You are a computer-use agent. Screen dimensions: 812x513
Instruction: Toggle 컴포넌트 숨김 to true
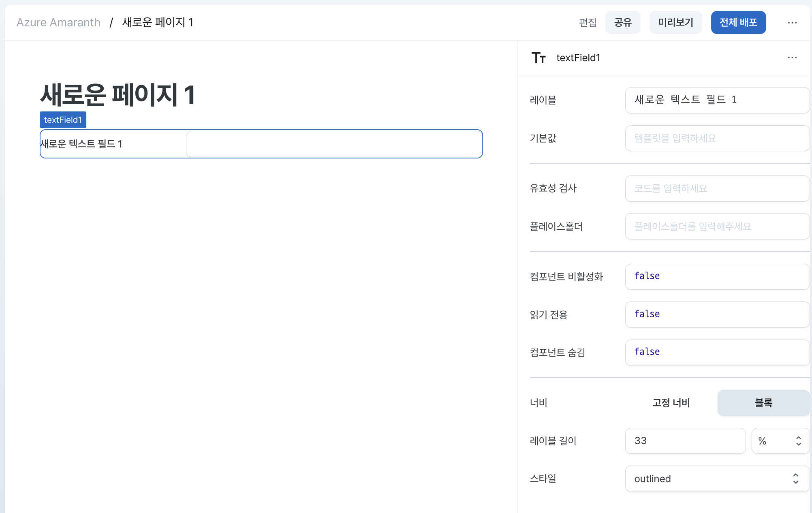[717, 352]
